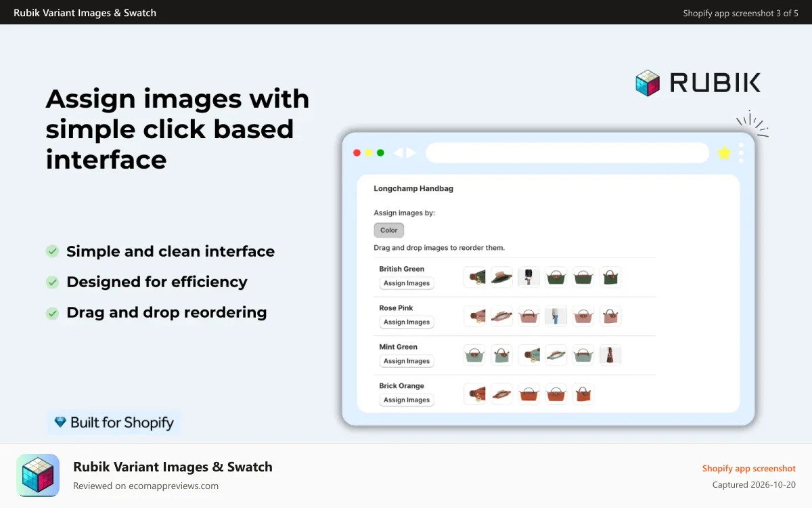Click the empty browser address bar
Viewport: 812px width, 508px height.
567,153
